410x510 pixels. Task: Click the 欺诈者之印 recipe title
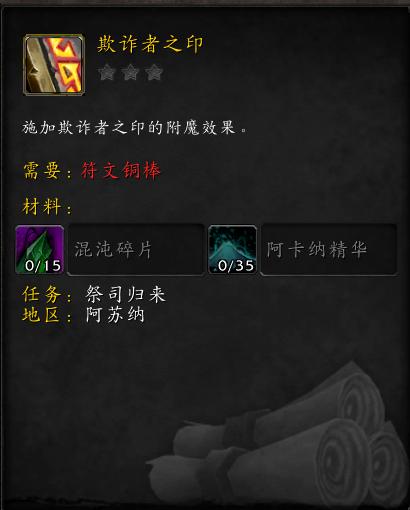click(150, 44)
